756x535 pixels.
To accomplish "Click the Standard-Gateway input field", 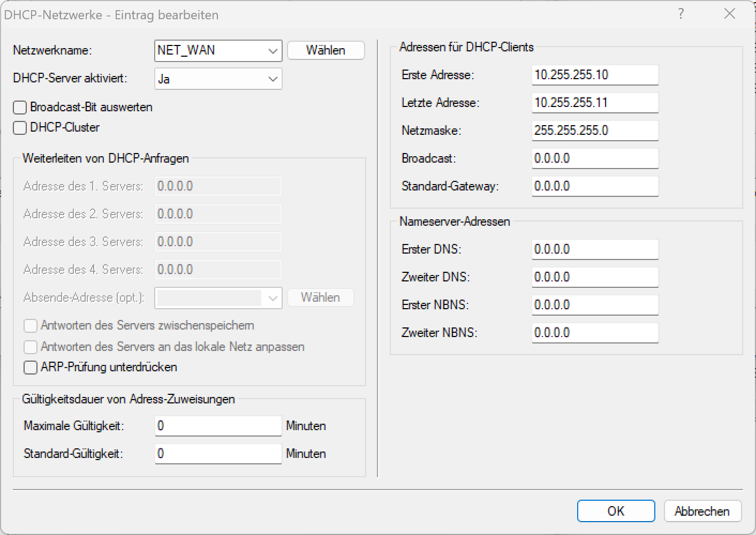I will coord(594,186).
